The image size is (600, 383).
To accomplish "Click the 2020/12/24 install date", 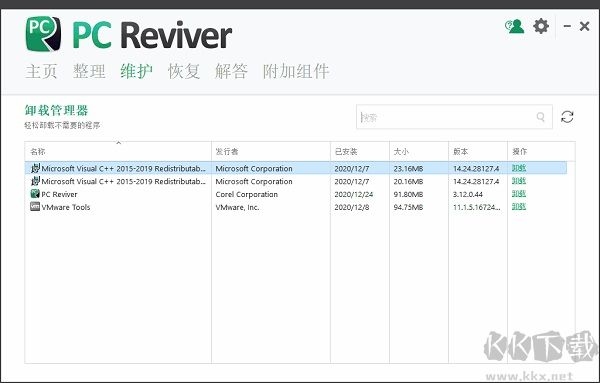I will click(354, 194).
